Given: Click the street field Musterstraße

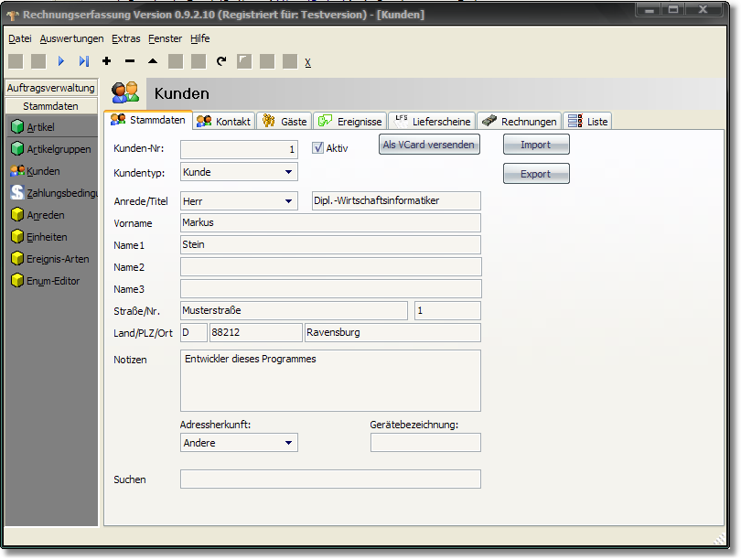Looking at the screenshot, I should point(294,310).
